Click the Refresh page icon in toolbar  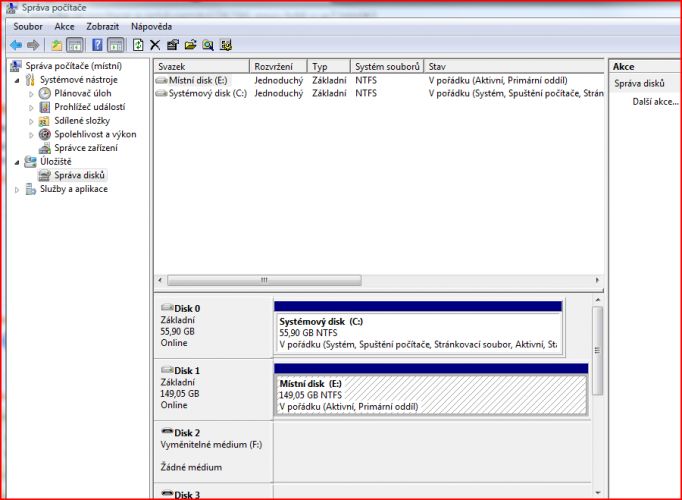138,45
